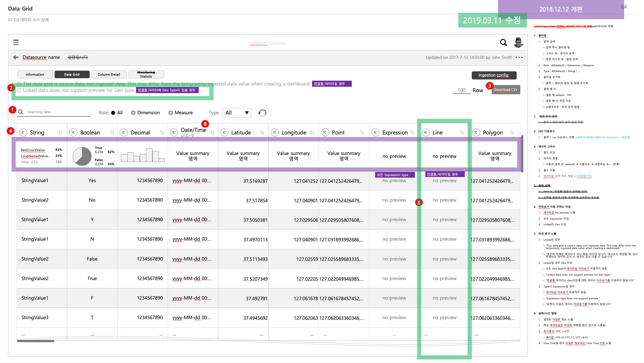644x363 pixels.
Task: Click the IC icon of Decimal column
Action: click(124, 133)
